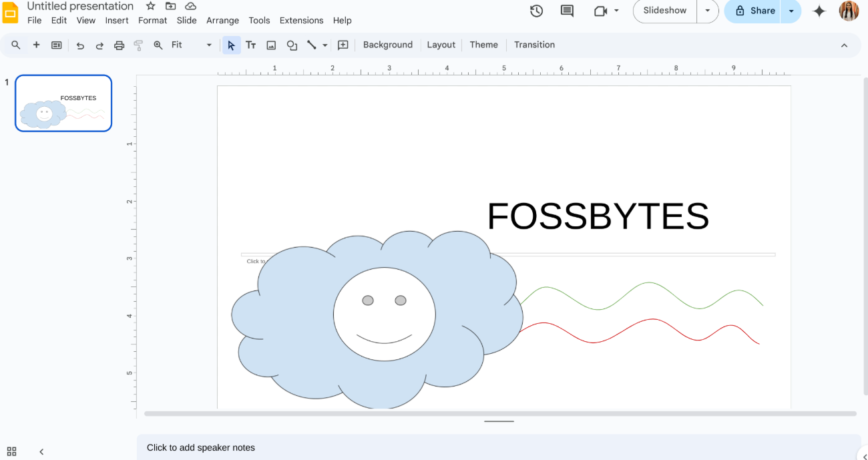This screenshot has height=460, width=868.
Task: Expand the line tool options arrow
Action: tap(324, 45)
